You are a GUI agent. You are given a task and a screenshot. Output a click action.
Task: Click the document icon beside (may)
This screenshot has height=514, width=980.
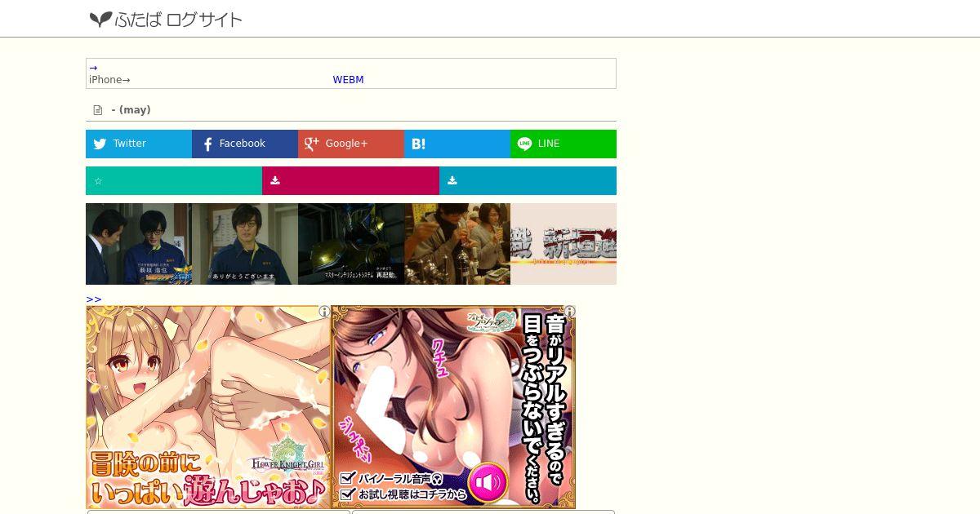[98, 110]
